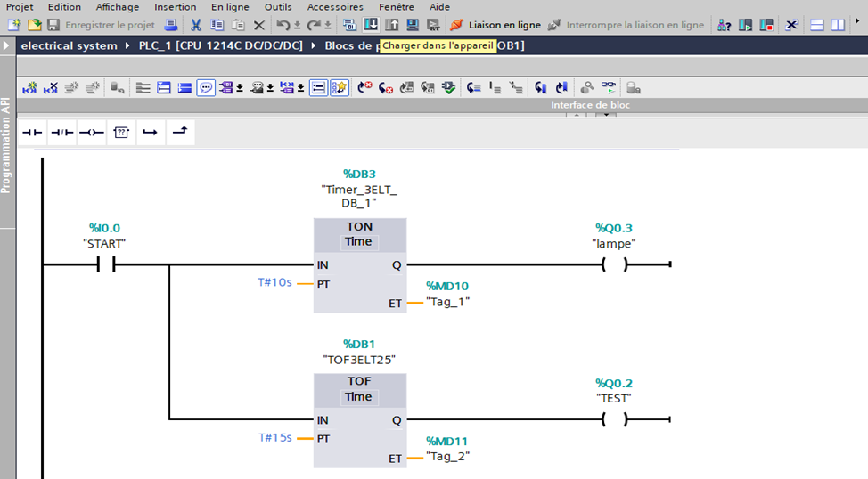Click the print icon
Image resolution: width=868 pixels, height=479 pixels.
point(170,25)
